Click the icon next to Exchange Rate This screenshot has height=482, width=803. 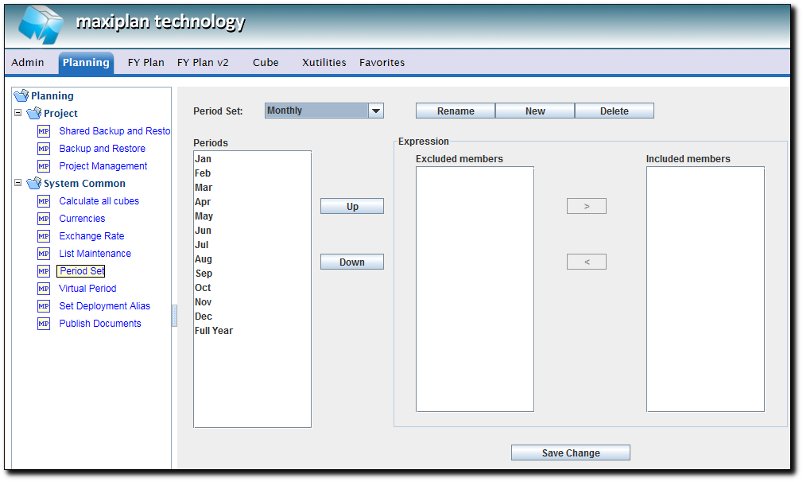click(x=43, y=236)
